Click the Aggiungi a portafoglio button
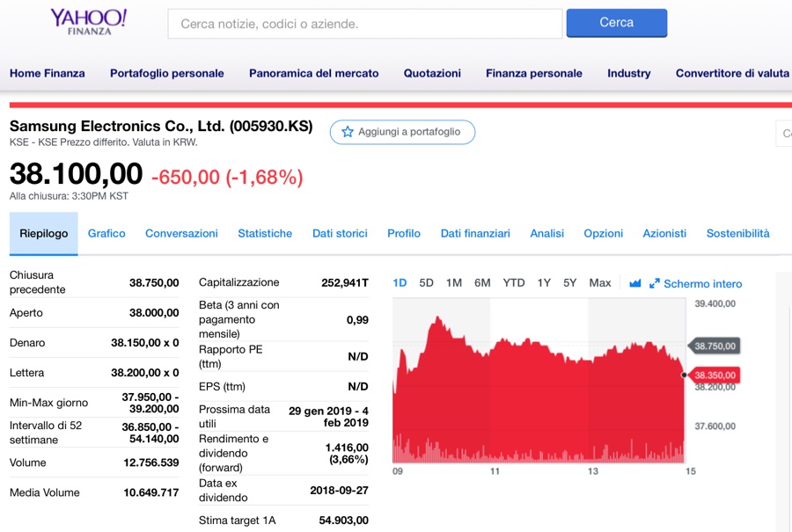Image resolution: width=792 pixels, height=532 pixels. tap(402, 132)
